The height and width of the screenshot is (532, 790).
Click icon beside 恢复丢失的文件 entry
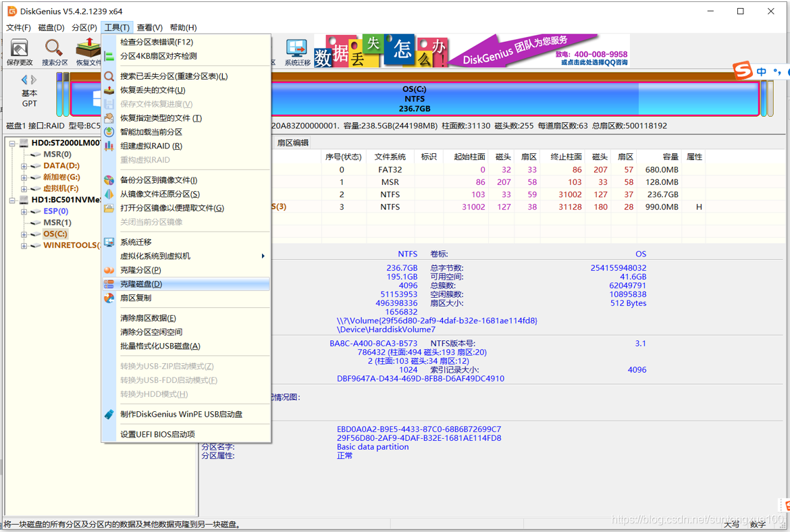click(x=109, y=90)
